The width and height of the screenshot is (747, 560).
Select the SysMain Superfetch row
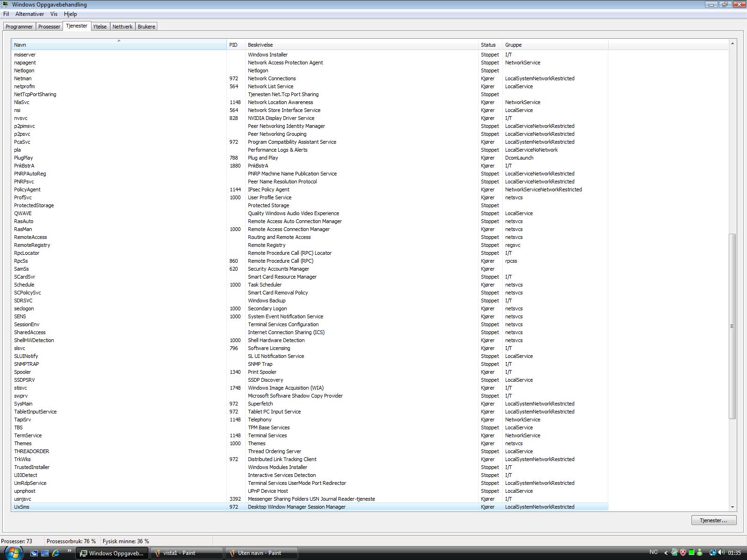[310, 404]
